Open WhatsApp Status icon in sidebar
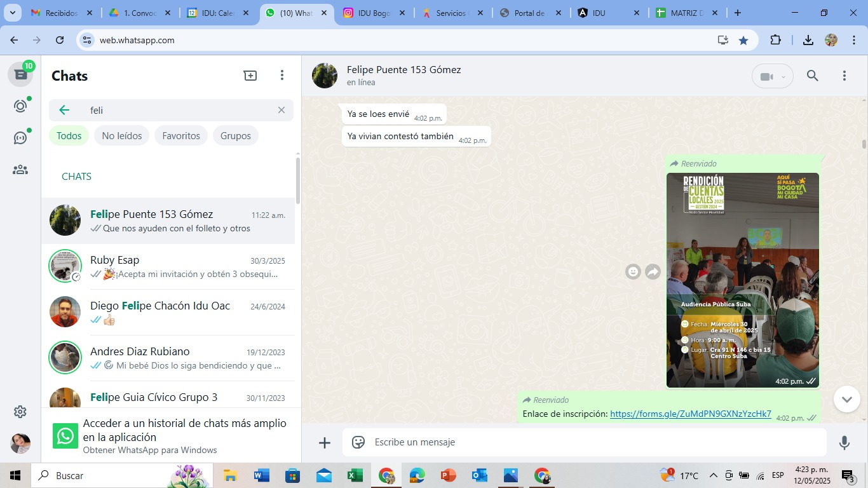Screen dimensions: 868x488 (x=20, y=106)
